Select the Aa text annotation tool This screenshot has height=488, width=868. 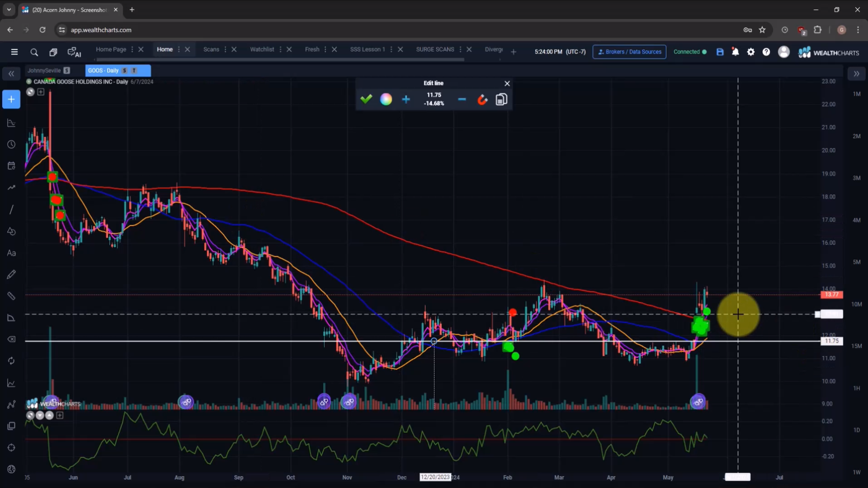point(11,253)
